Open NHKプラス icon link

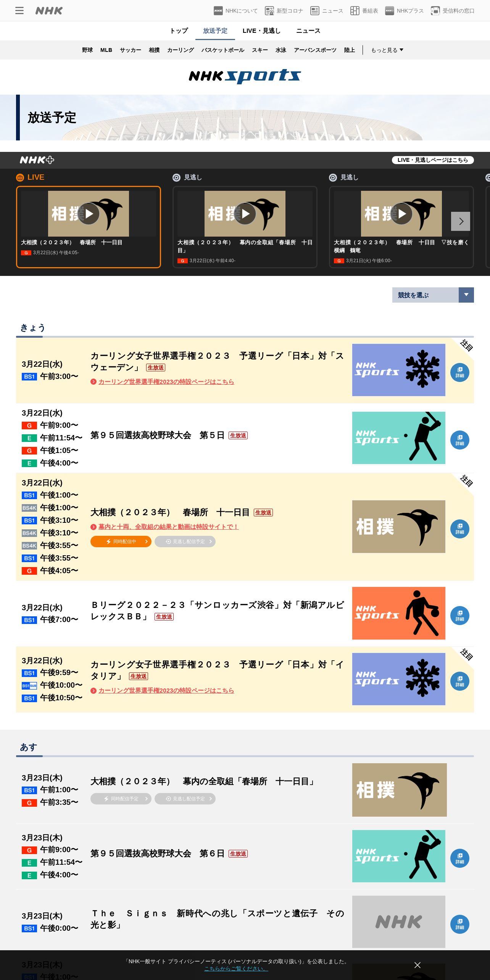pos(404,11)
